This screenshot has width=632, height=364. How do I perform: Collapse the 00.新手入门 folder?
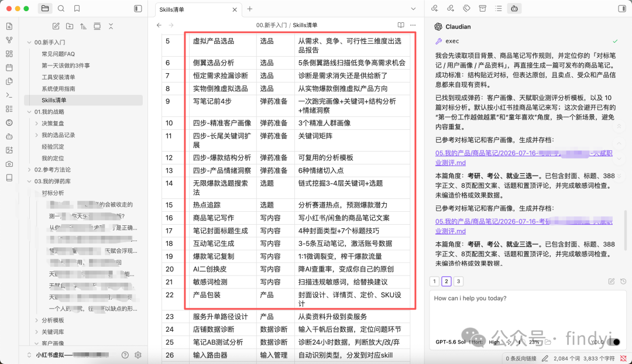pyautogui.click(x=29, y=42)
